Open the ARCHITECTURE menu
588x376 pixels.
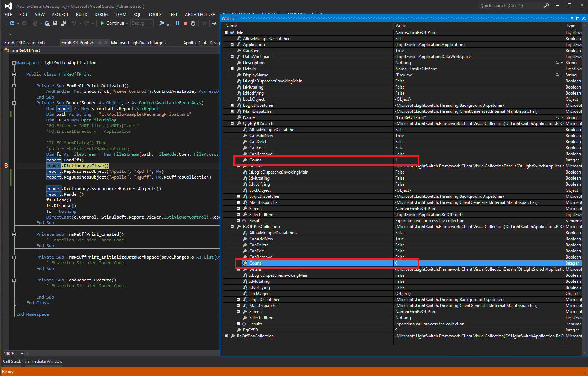point(200,15)
